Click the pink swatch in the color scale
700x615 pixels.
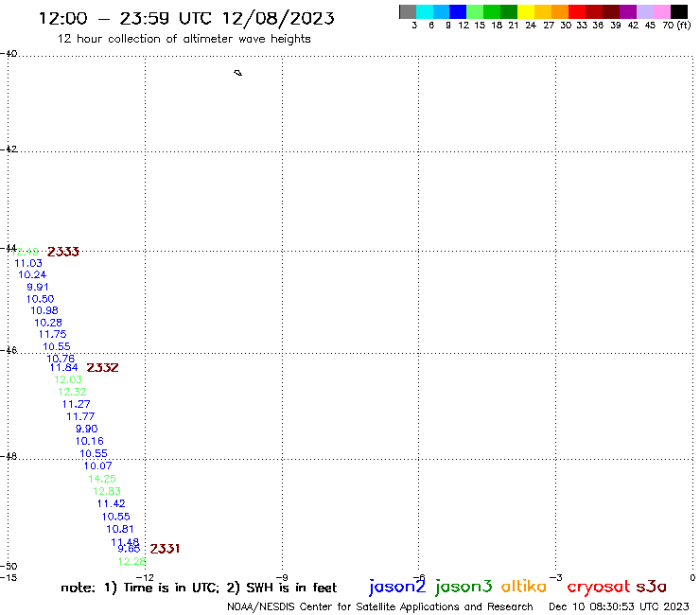click(662, 11)
